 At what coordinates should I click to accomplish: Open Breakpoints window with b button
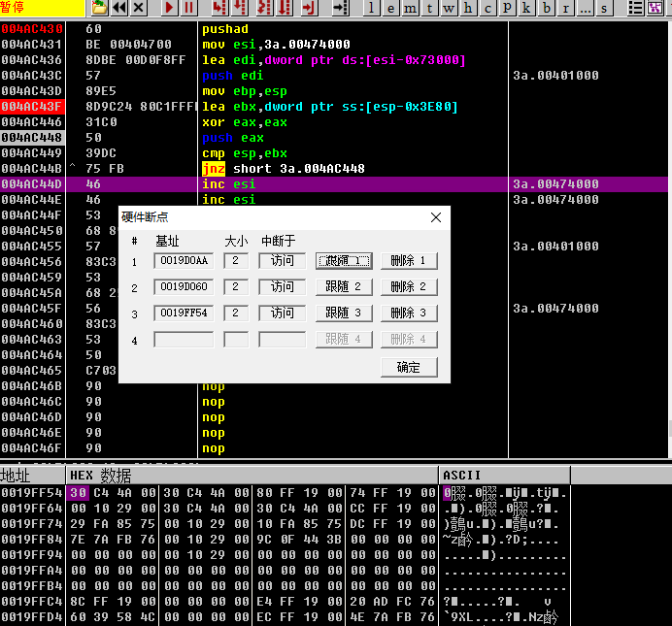click(547, 8)
